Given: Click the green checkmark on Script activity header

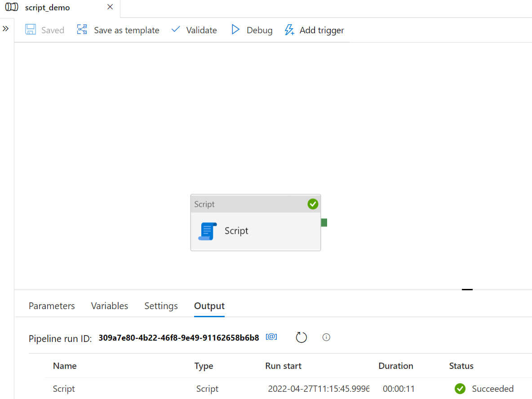Looking at the screenshot, I should point(312,204).
